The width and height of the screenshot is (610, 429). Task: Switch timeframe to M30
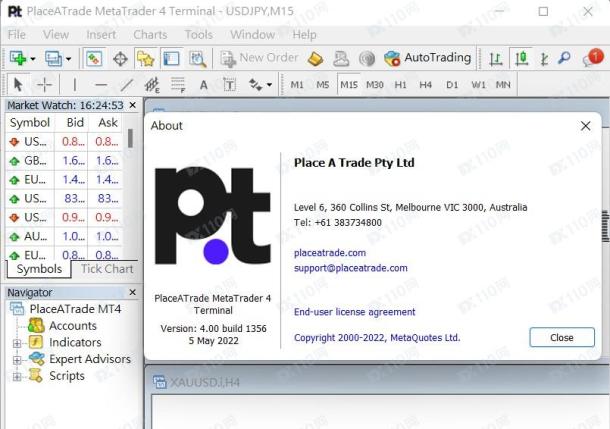tap(375, 85)
